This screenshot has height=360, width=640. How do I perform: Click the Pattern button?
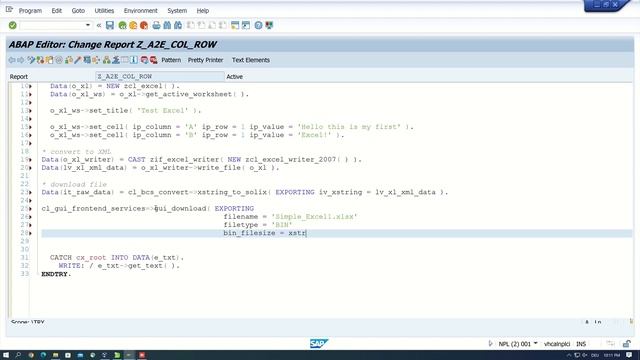[171, 60]
